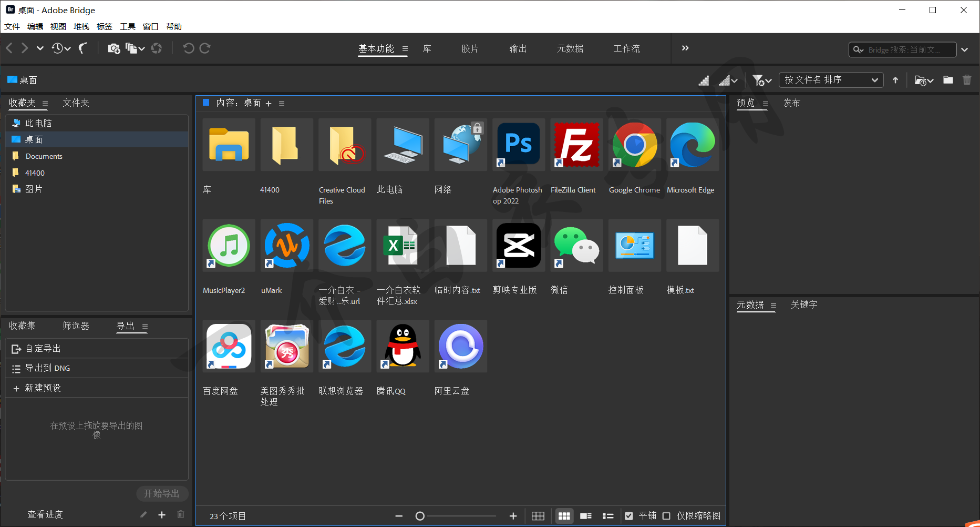
Task: Rotate 90 degrees clockwise
Action: (x=205, y=48)
